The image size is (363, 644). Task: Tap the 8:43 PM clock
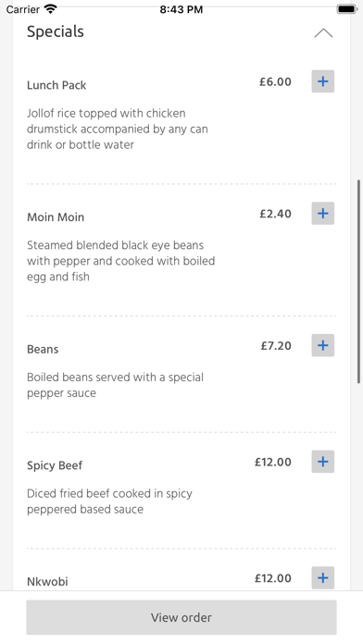tap(181, 9)
